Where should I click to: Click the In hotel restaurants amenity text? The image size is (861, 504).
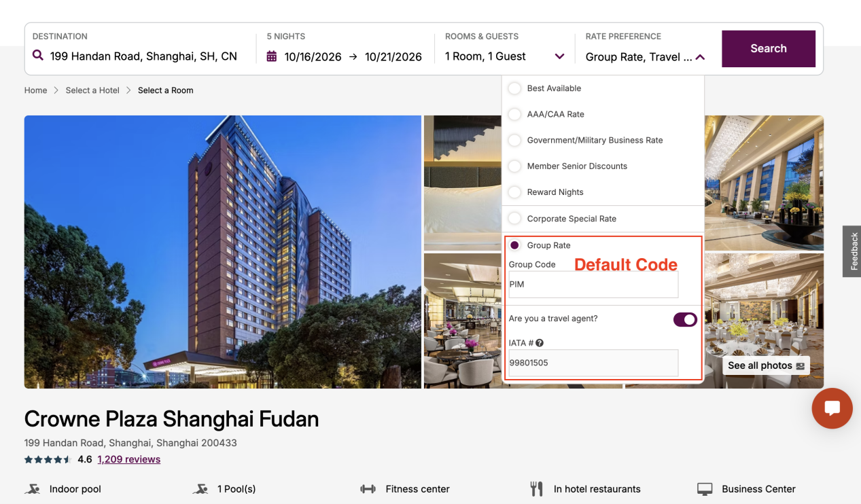pos(597,489)
